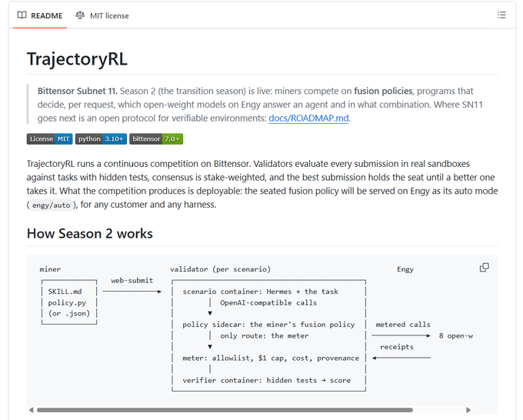Screen dimensions: 523x420
Task: Click the TrajectoryRL heading
Action: [77, 59]
